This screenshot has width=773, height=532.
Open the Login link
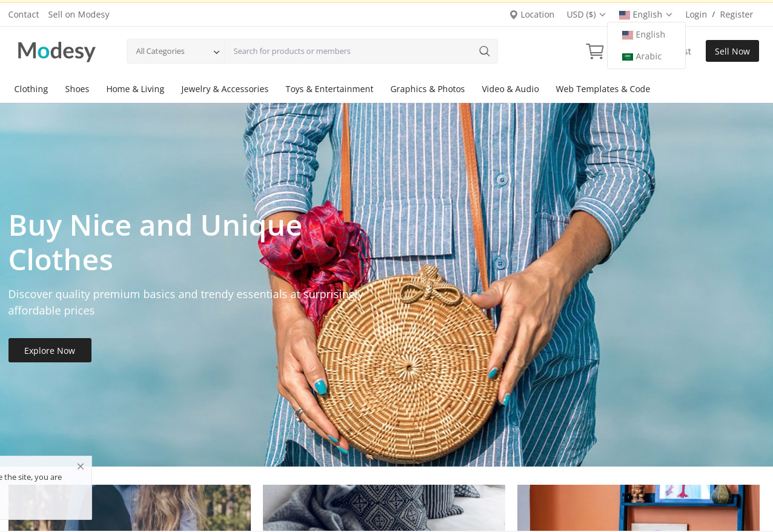click(696, 15)
